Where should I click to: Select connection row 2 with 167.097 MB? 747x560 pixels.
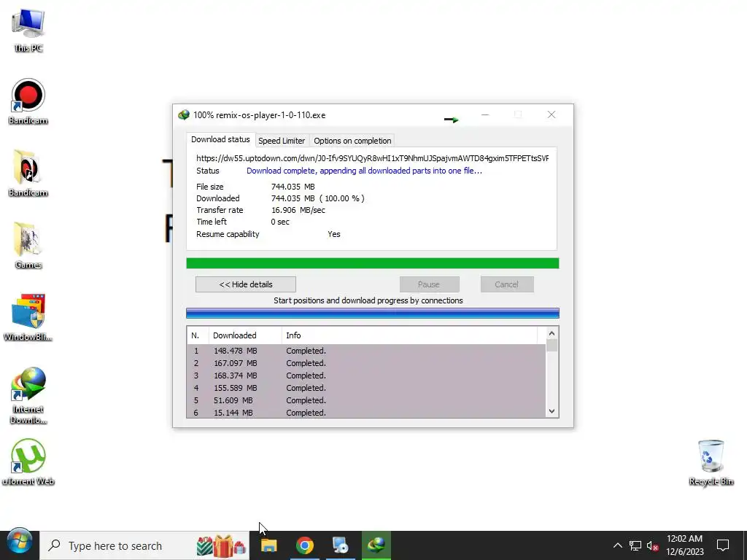[366, 363]
